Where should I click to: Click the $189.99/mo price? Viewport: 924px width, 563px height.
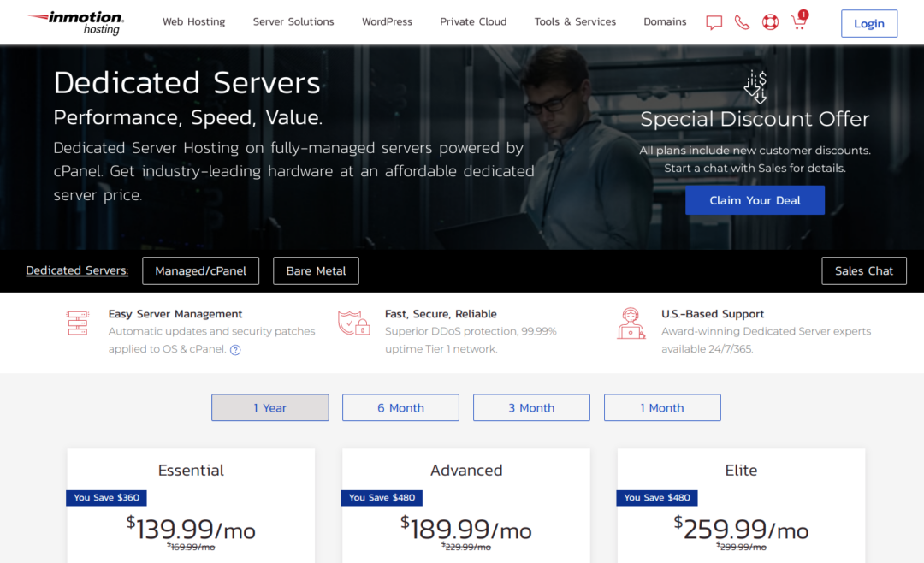click(x=466, y=529)
